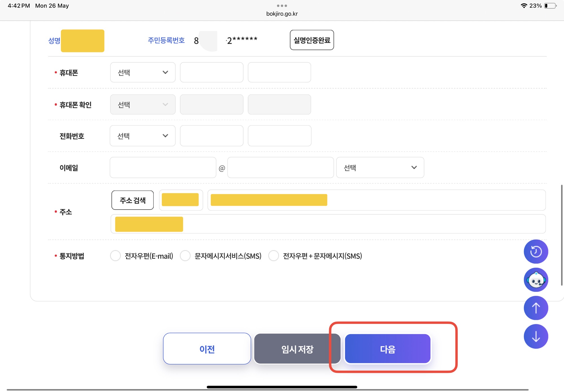
Task: Expand the 전화번호 area code dropdown
Action: point(143,136)
